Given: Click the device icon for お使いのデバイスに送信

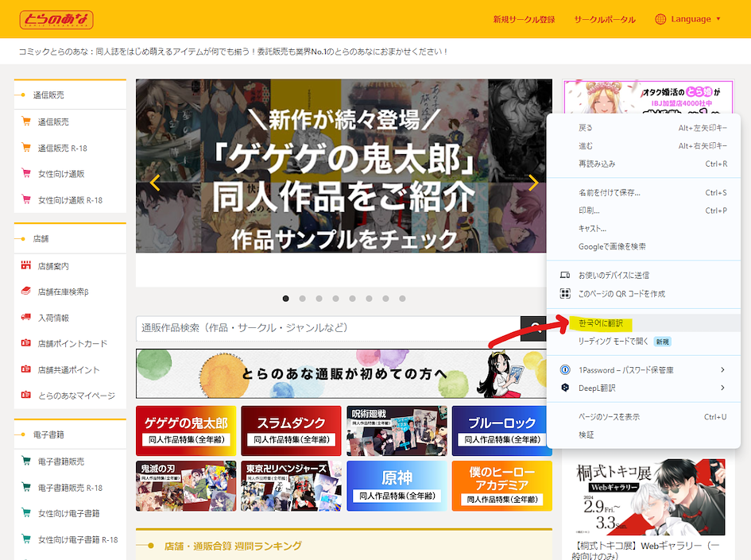Looking at the screenshot, I should point(565,275).
